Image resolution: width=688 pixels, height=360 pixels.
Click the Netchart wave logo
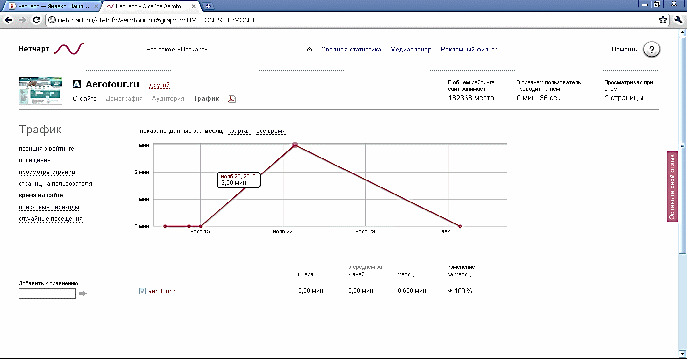69,48
